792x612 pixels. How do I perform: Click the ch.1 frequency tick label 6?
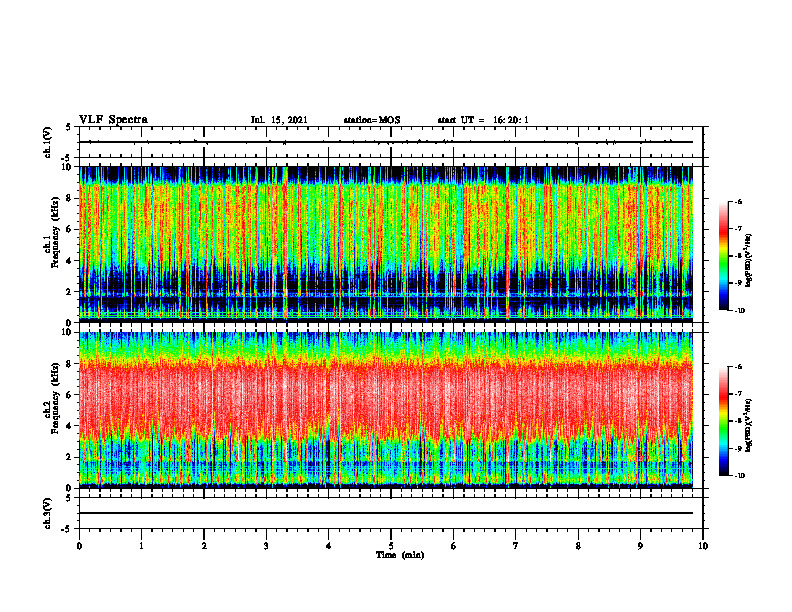70,229
